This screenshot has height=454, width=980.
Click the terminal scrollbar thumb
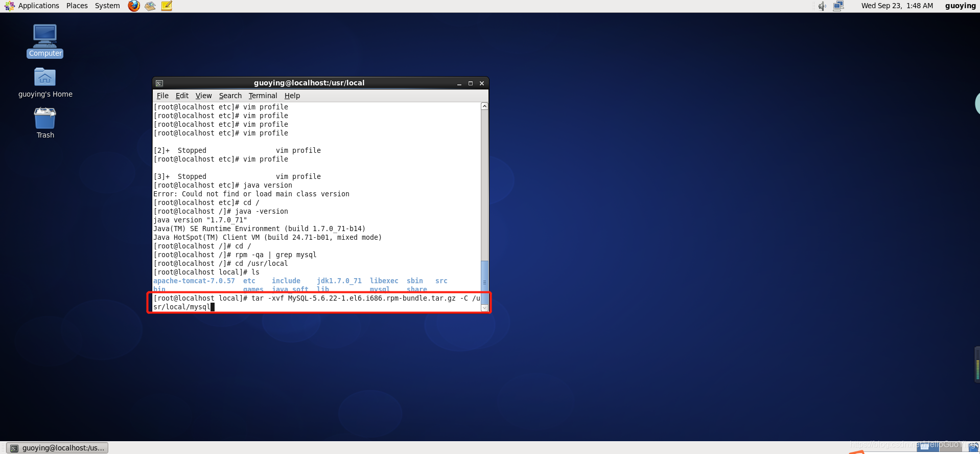(484, 282)
